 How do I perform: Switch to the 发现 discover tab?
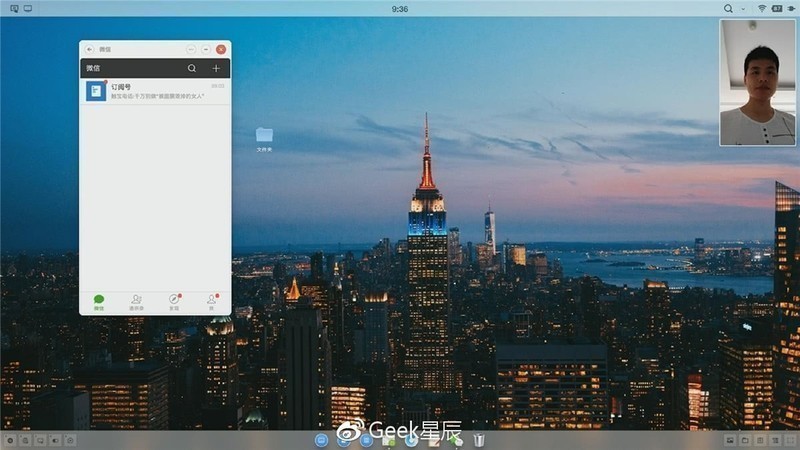pyautogui.click(x=174, y=303)
